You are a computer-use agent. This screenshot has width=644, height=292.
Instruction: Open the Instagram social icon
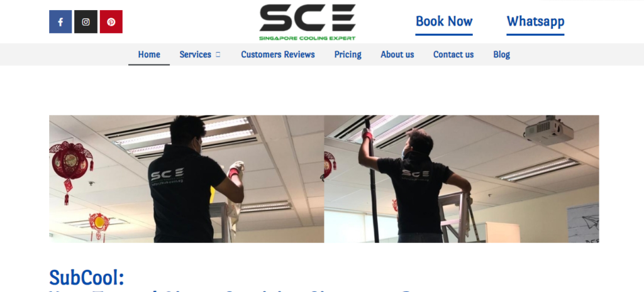[x=86, y=22]
